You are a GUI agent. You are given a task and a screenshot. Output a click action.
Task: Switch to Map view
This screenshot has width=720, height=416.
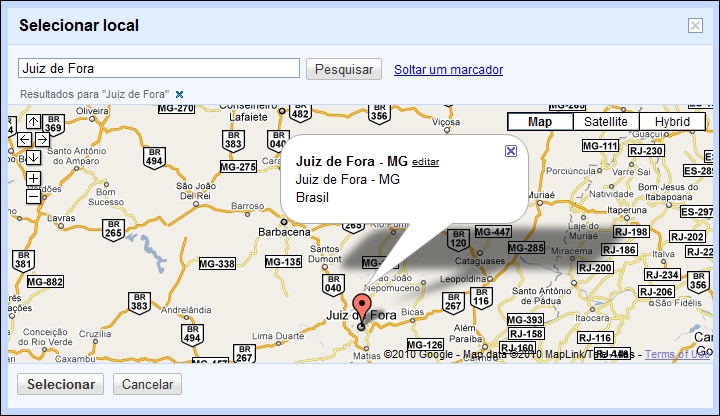click(x=540, y=122)
